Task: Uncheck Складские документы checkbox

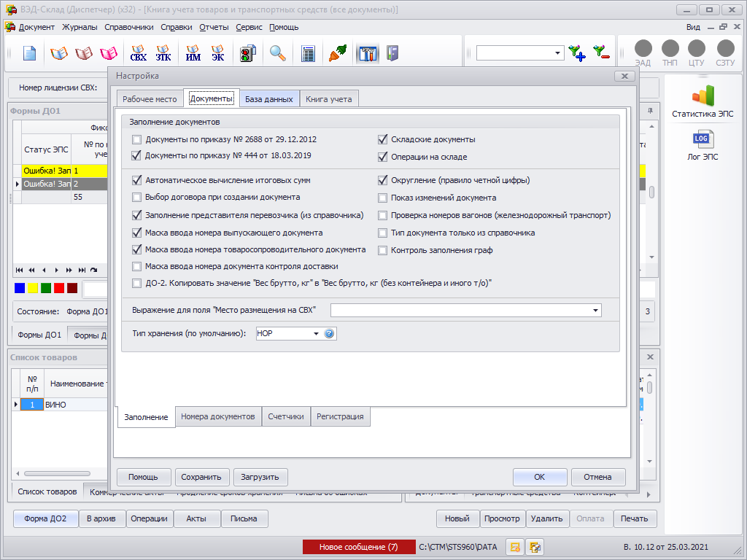Action: point(382,139)
